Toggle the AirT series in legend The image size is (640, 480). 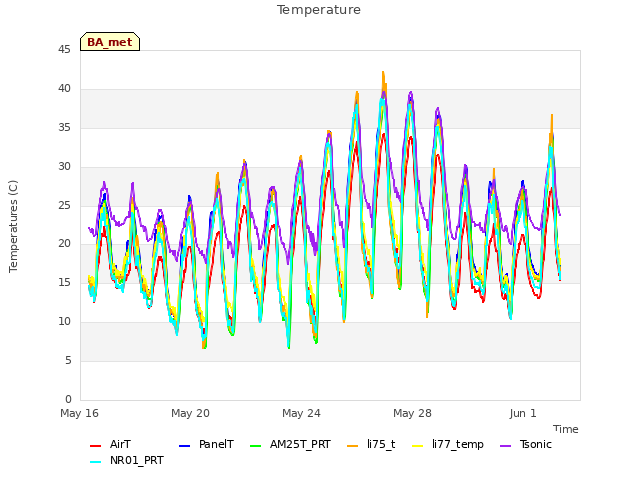[x=120, y=444]
